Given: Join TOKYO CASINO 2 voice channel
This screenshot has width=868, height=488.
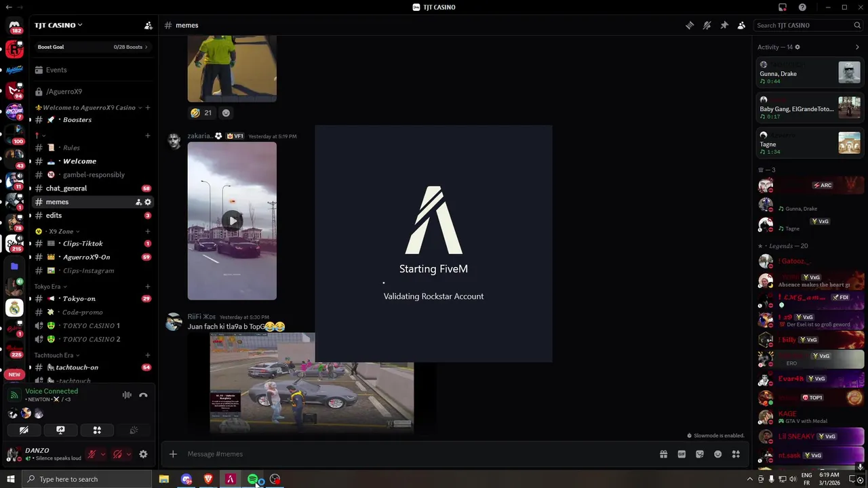Looking at the screenshot, I should [92, 339].
